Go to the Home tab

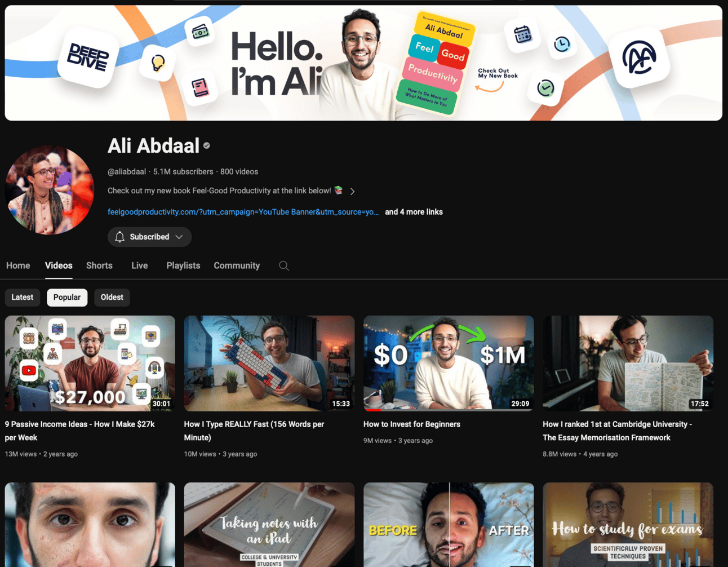tap(18, 265)
